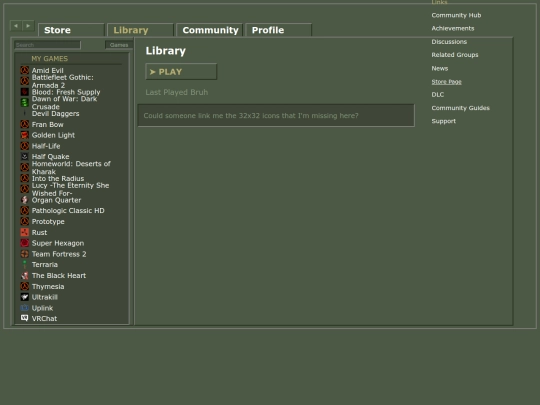Select the Super Hexagon title
540x405 pixels.
[x=58, y=243]
